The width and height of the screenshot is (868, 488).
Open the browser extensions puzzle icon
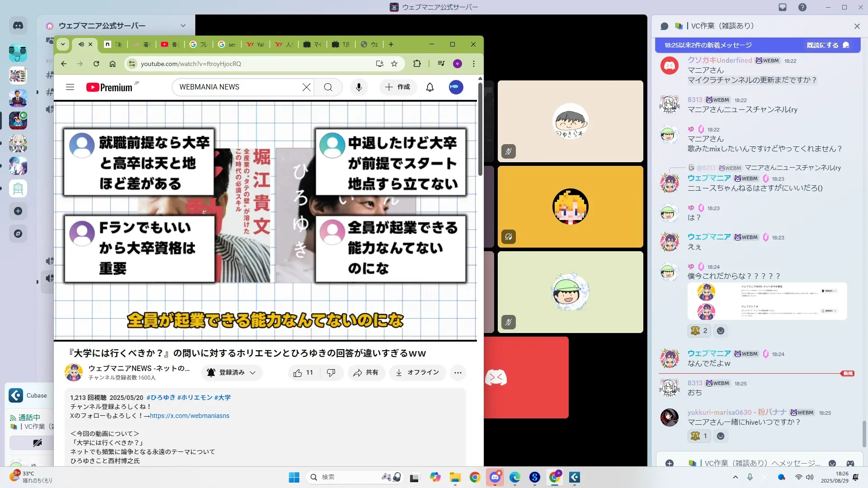pos(417,64)
